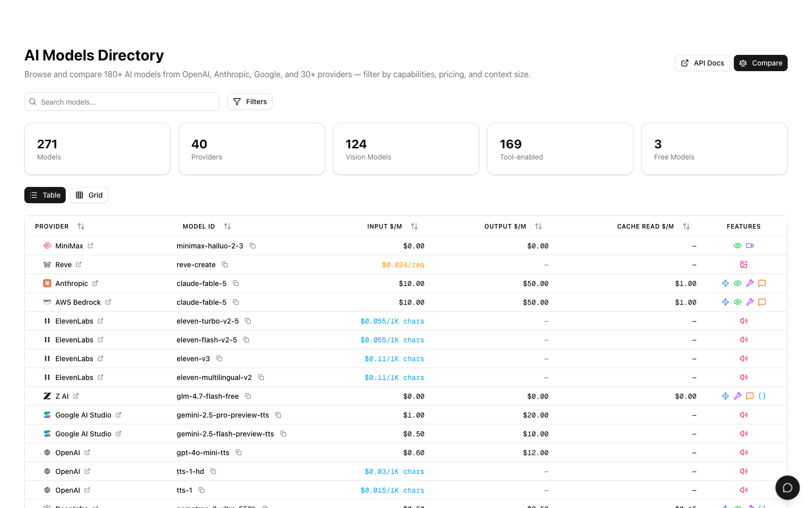Click the $12.00 output price cell
The width and height of the screenshot is (812, 508).
tap(535, 453)
